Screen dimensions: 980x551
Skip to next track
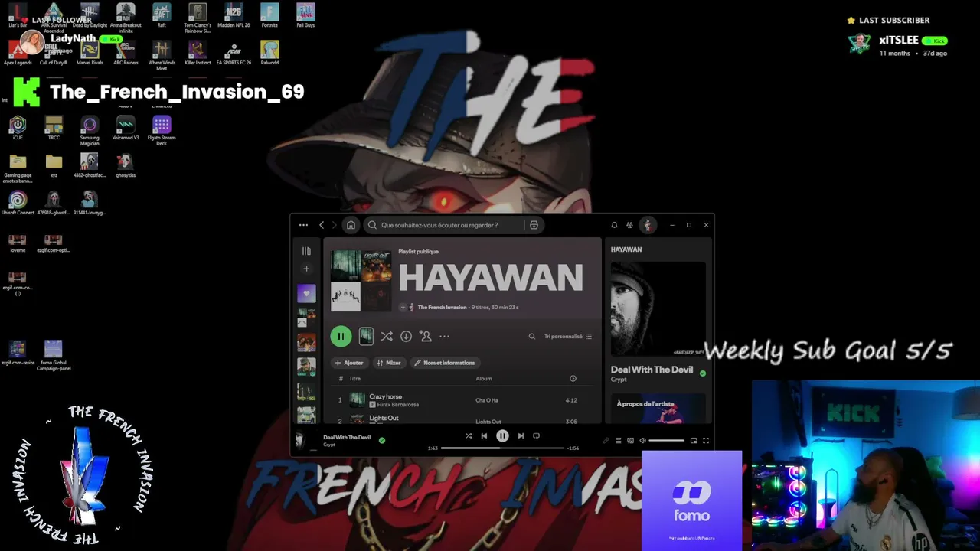(521, 436)
